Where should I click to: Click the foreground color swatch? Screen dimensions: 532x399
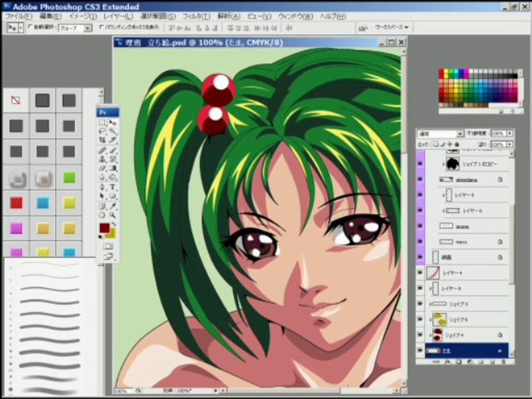click(x=105, y=228)
